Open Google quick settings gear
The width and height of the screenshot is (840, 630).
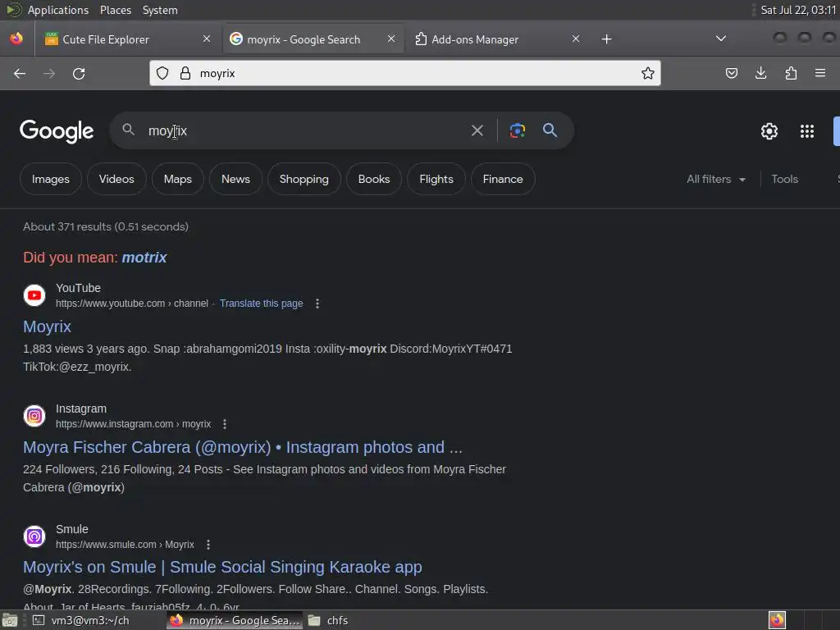tap(769, 131)
